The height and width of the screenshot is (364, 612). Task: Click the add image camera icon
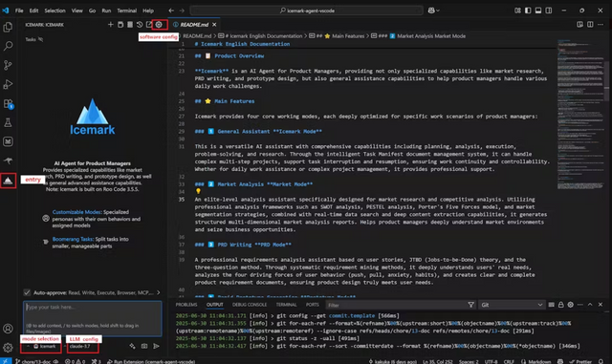tap(144, 346)
